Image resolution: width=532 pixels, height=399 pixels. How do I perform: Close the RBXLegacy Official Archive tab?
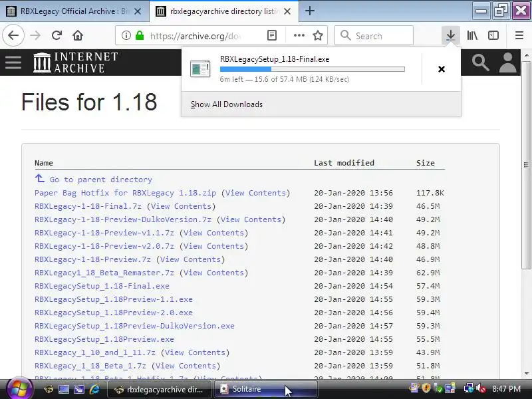pos(138,11)
